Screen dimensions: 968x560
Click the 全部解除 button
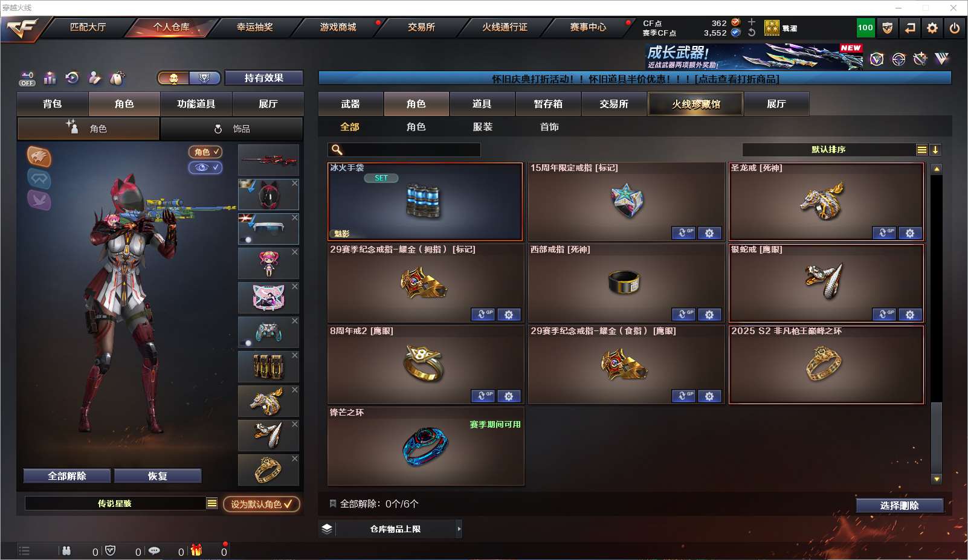tap(67, 476)
